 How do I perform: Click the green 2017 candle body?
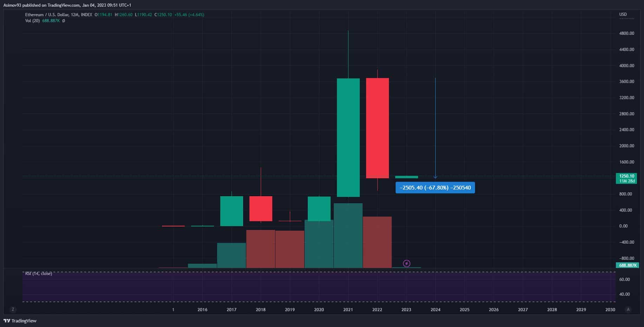pyautogui.click(x=232, y=211)
